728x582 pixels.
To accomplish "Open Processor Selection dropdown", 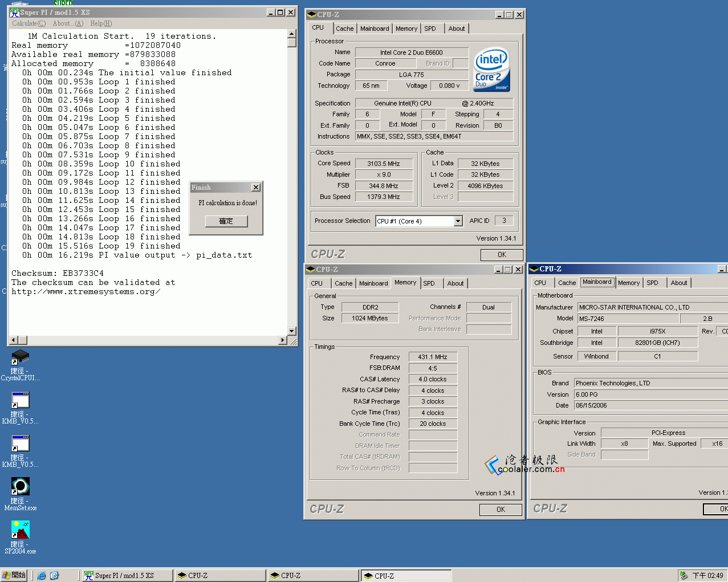I will click(458, 221).
